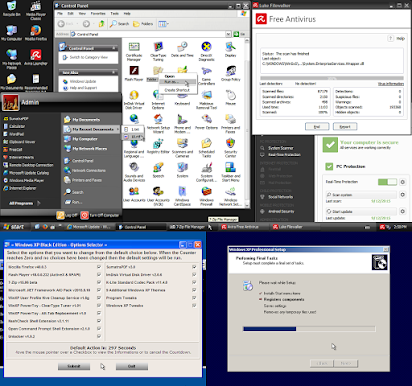Click the Control Panel vertical scrollbar
412x386 pixels.
(x=247, y=122)
